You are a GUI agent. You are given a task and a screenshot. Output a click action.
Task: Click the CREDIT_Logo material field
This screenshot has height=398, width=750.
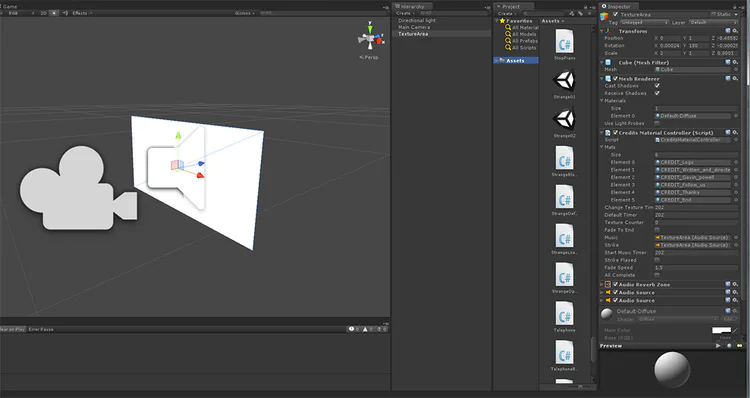[693, 162]
